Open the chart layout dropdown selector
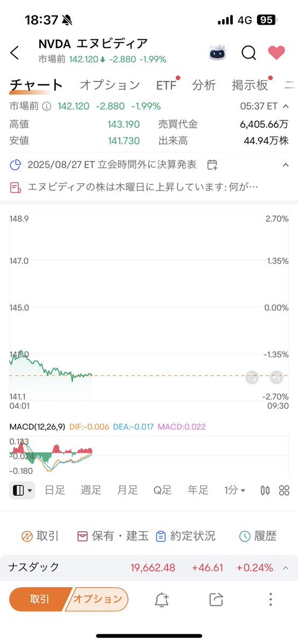Image resolution: width=298 pixels, height=644 pixels. click(22, 490)
